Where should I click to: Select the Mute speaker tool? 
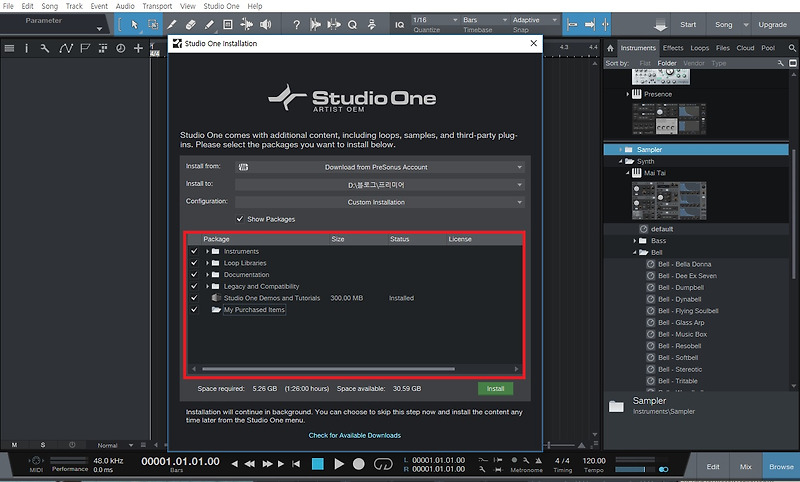click(x=266, y=24)
